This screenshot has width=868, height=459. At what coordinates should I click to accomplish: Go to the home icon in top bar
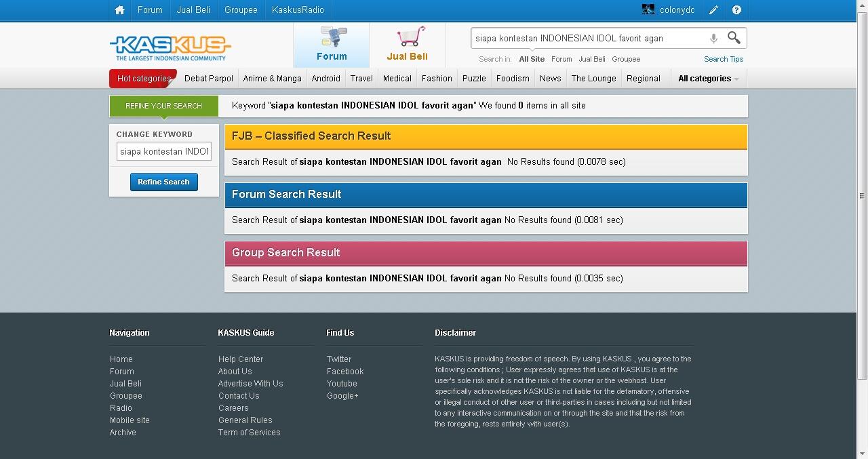120,10
